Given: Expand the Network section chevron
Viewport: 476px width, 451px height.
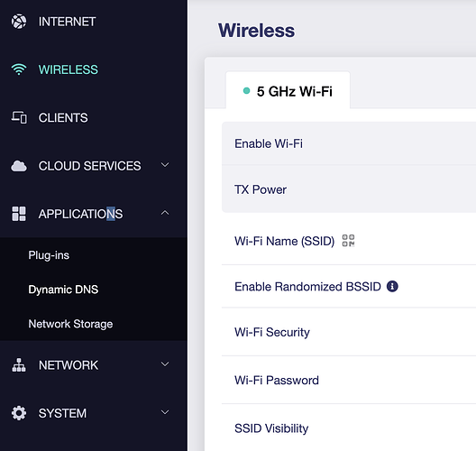Looking at the screenshot, I should 165,364.
